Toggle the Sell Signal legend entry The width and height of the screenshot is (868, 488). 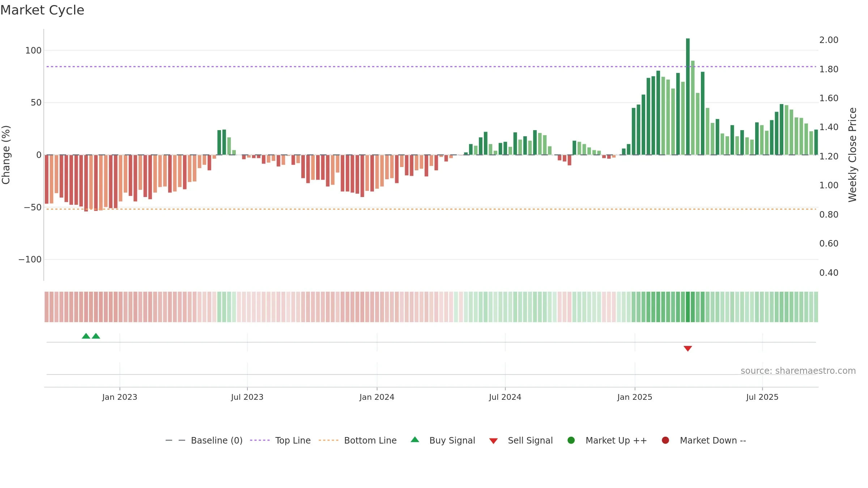click(521, 440)
